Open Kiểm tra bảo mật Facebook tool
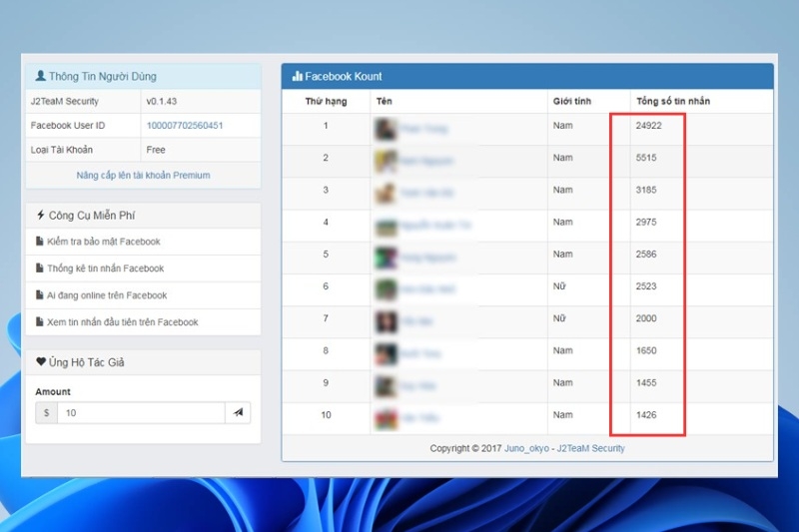The image size is (799, 532). point(104,242)
